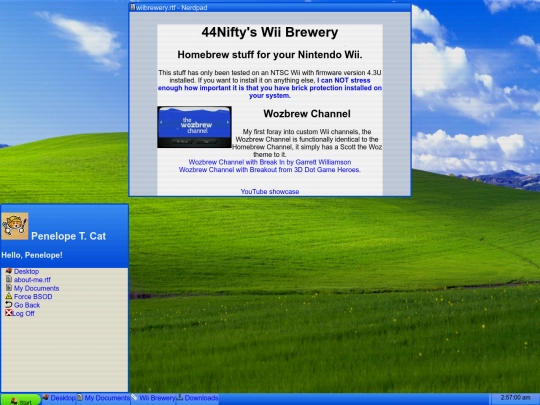Open Desktop link in start menu
Image resolution: width=540 pixels, height=405 pixels.
26,271
